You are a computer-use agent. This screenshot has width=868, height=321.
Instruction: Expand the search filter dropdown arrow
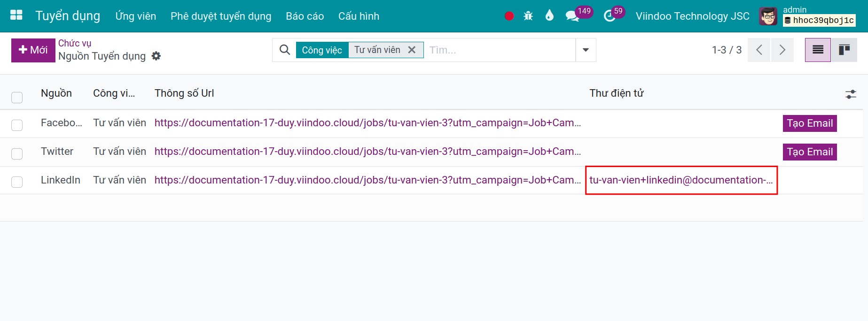(586, 50)
